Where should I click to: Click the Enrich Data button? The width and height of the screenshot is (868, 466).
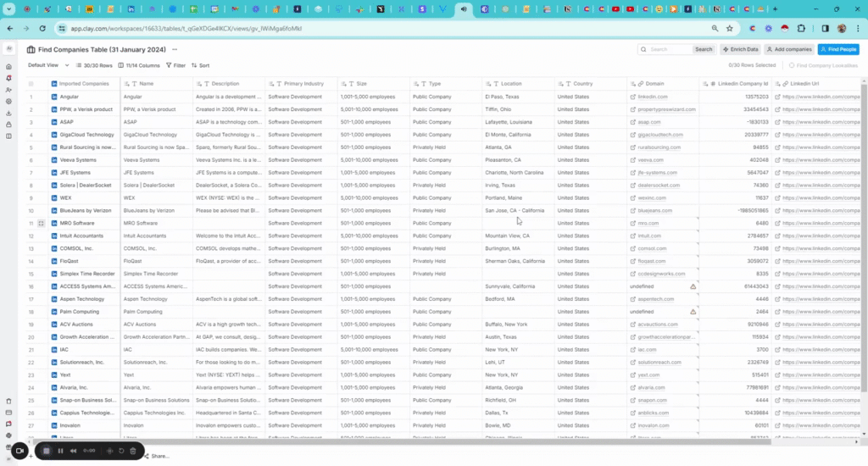740,50
